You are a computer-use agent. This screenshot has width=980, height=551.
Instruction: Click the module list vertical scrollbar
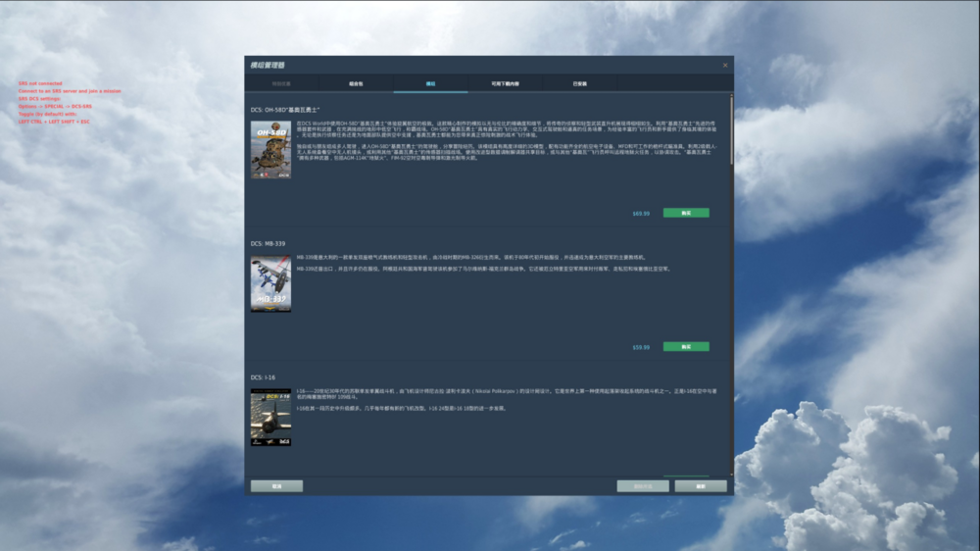point(731,130)
